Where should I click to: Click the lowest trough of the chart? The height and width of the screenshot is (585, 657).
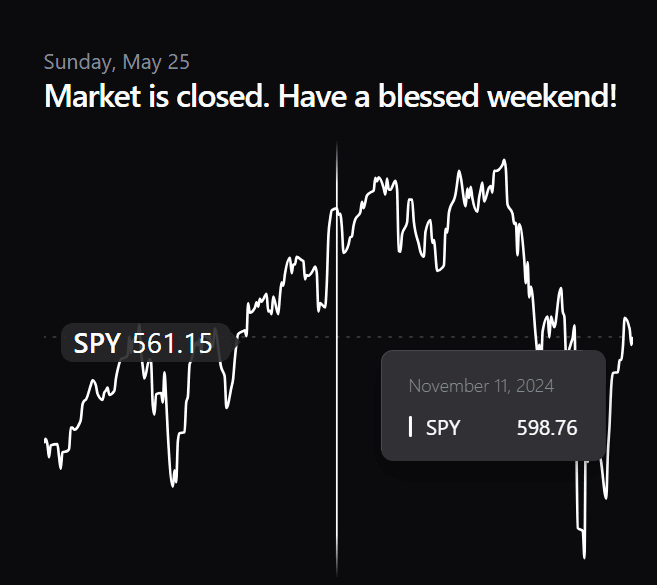[x=584, y=555]
